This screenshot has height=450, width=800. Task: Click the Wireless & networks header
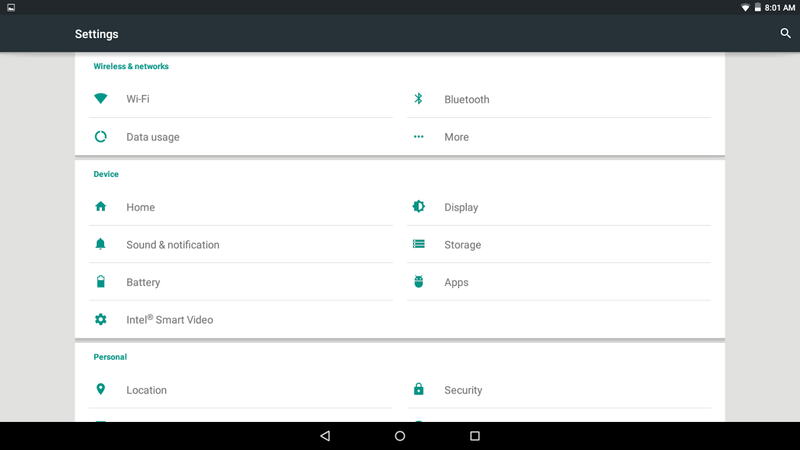(131, 66)
